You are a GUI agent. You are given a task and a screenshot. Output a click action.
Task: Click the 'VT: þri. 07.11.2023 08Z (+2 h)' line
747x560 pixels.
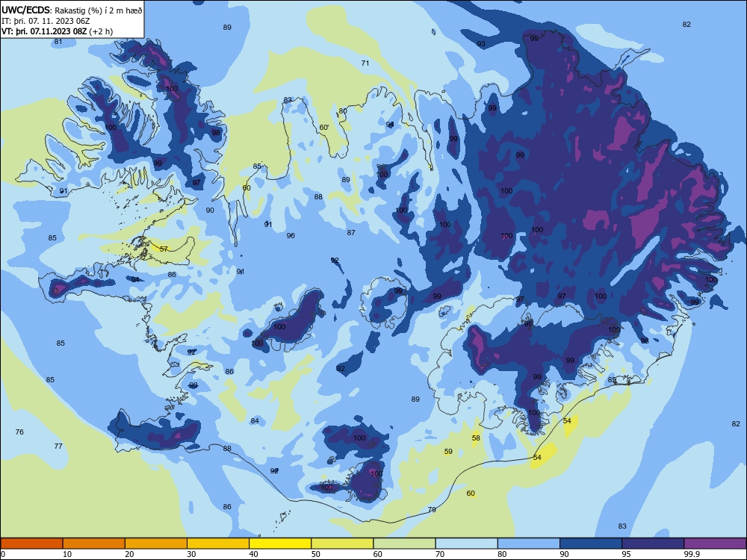pos(58,31)
